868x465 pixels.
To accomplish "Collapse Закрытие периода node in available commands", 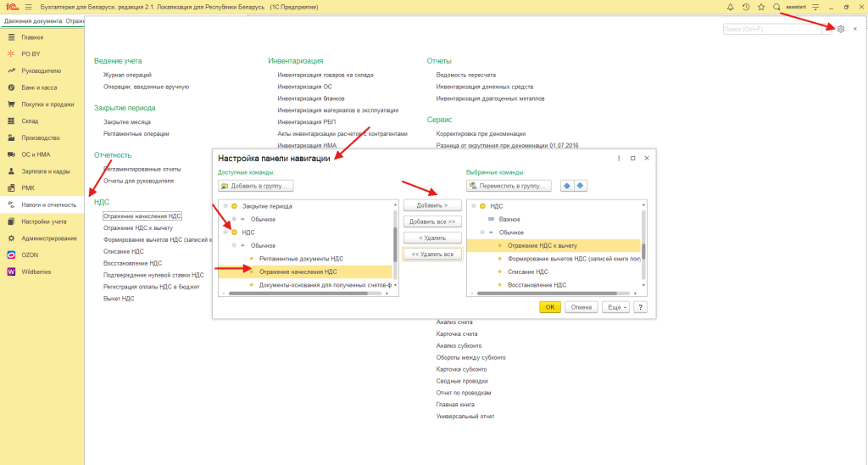I will coord(225,206).
